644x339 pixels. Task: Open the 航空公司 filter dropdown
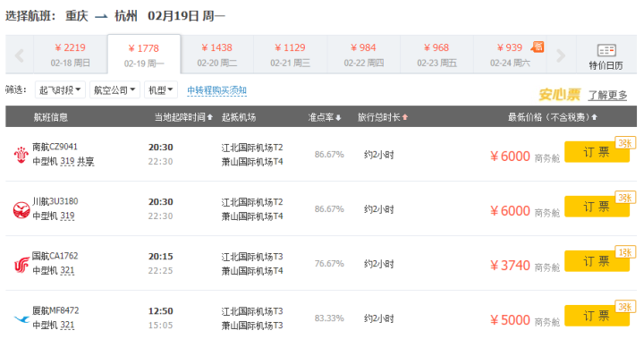click(115, 90)
